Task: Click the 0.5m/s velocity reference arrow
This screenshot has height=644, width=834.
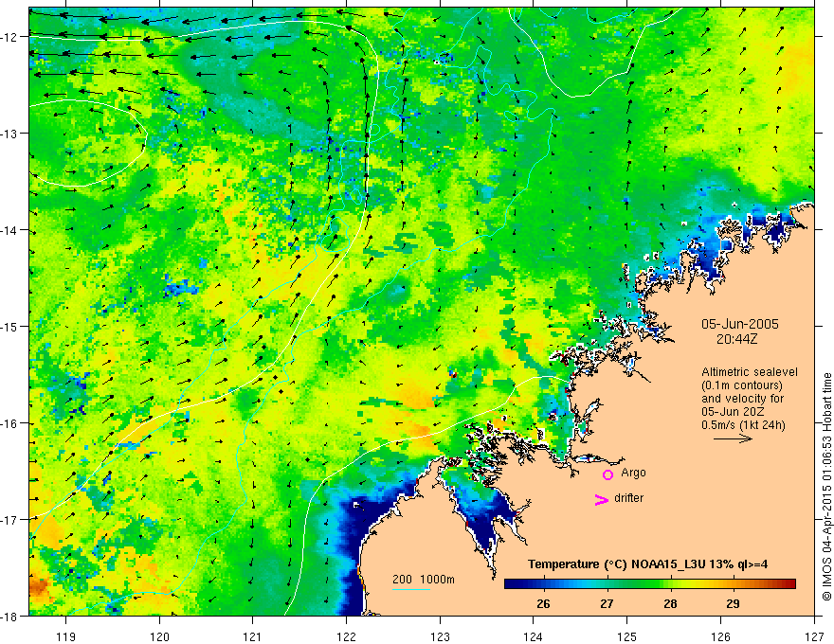Action: pos(733,438)
